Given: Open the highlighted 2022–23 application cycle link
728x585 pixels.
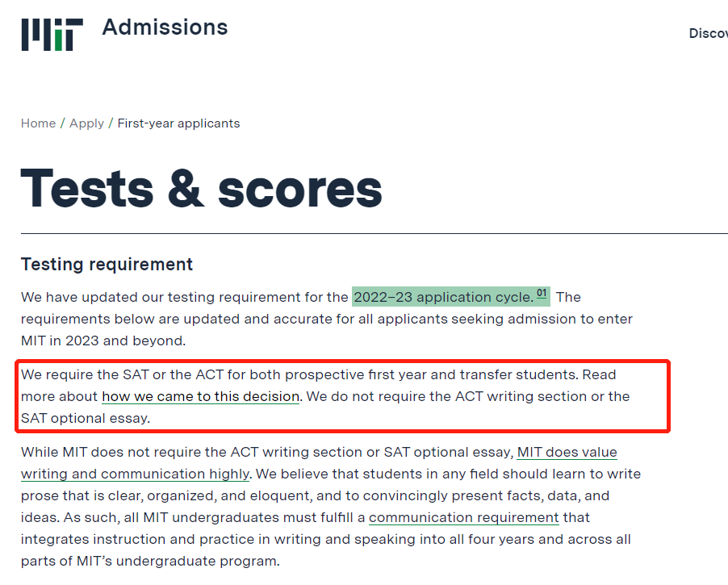Looking at the screenshot, I should point(443,297).
